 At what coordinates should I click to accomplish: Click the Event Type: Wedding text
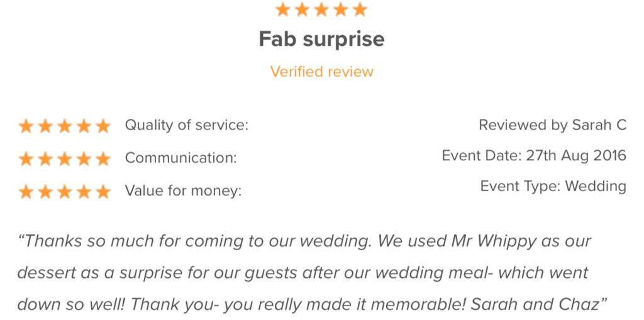553,187
